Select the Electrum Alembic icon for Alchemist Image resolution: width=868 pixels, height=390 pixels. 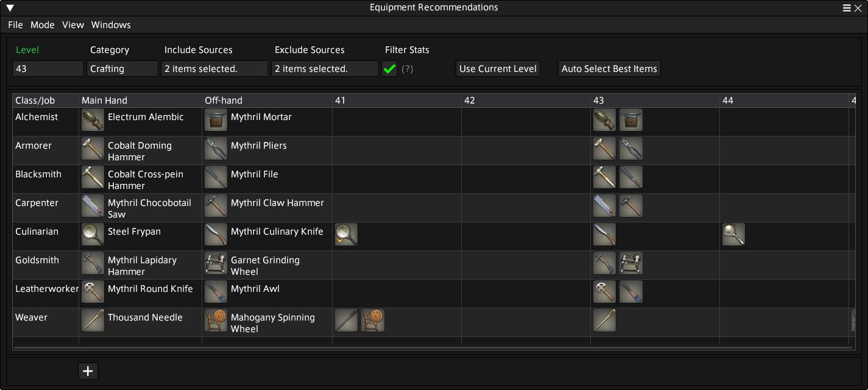(92, 119)
